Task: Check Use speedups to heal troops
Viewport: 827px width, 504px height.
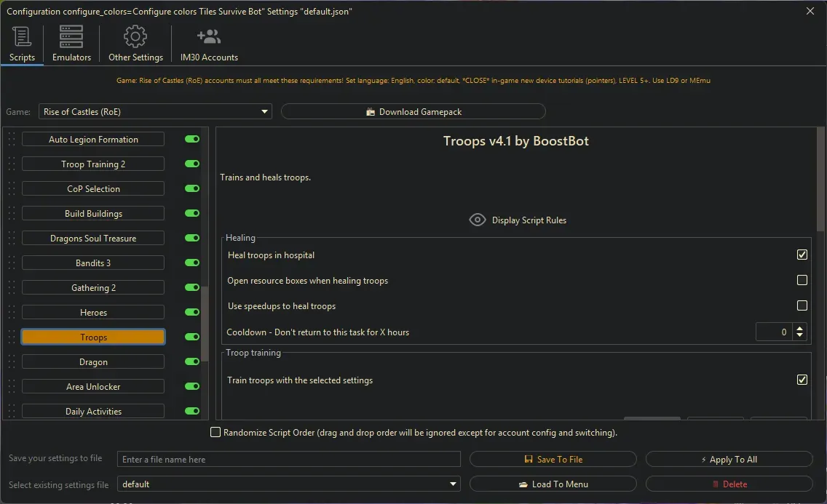Action: click(x=802, y=305)
